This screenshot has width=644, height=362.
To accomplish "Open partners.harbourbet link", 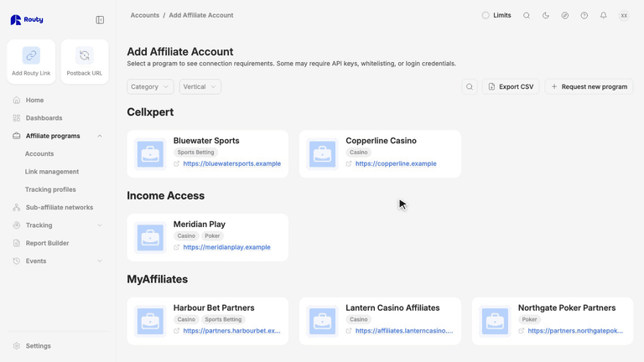I will pos(232,330).
